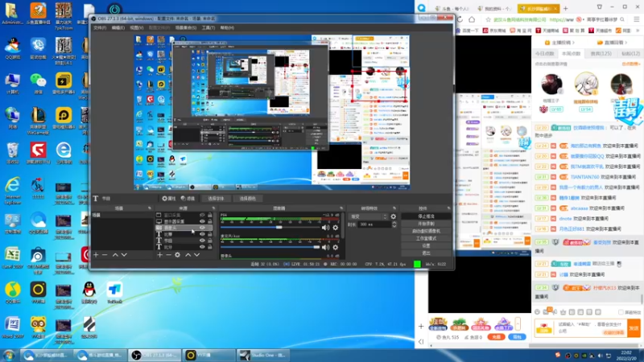
Task: Pop out the audio mixer dock icon
Action: click(341, 208)
